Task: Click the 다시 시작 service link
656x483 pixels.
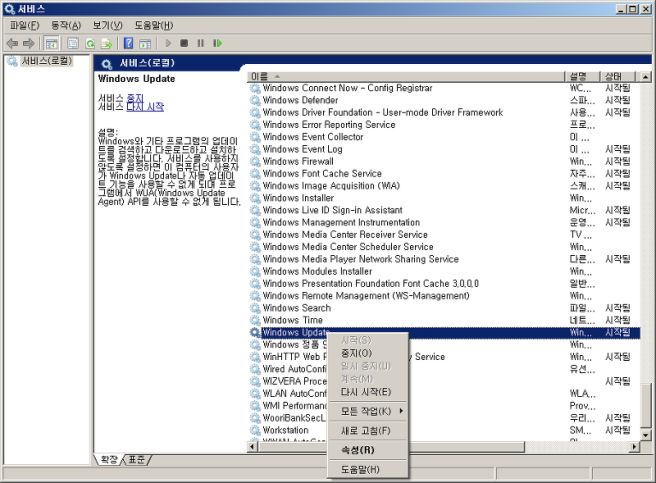Action: (x=145, y=107)
